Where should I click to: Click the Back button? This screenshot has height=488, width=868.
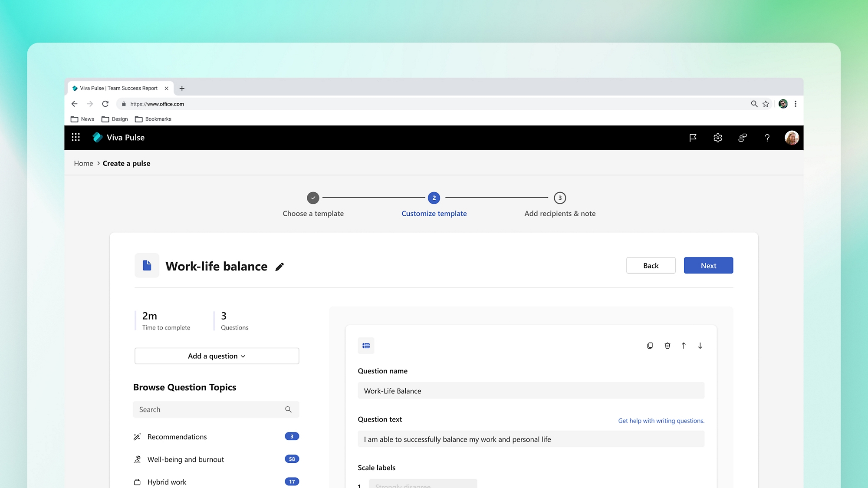(x=651, y=266)
